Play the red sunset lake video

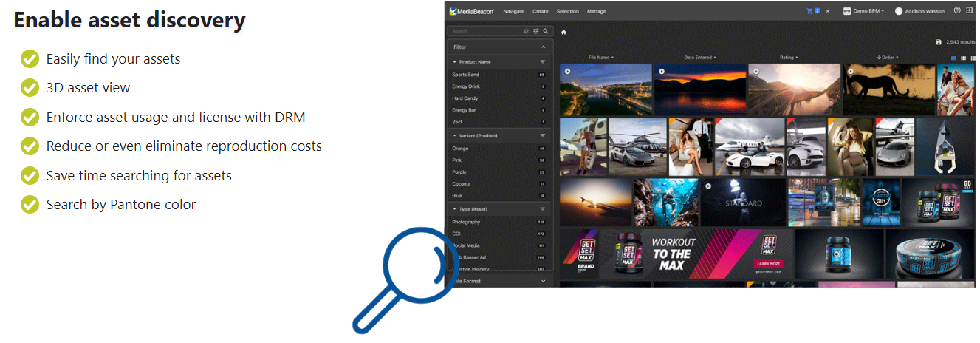pos(662,71)
